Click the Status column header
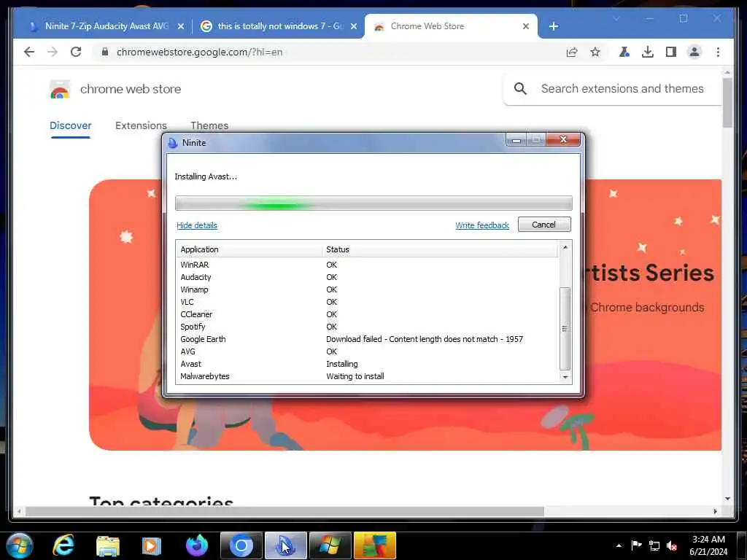Viewport: 747px width, 560px height. 440,249
